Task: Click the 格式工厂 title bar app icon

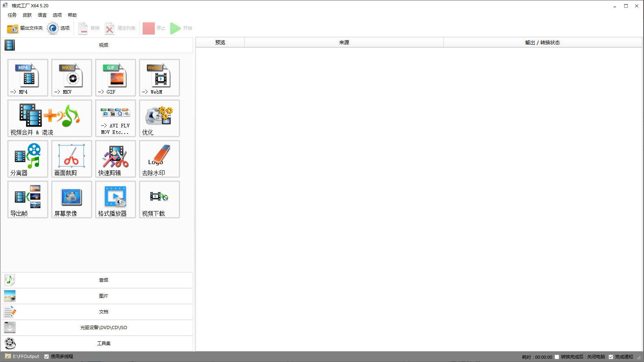Action: pos(5,5)
